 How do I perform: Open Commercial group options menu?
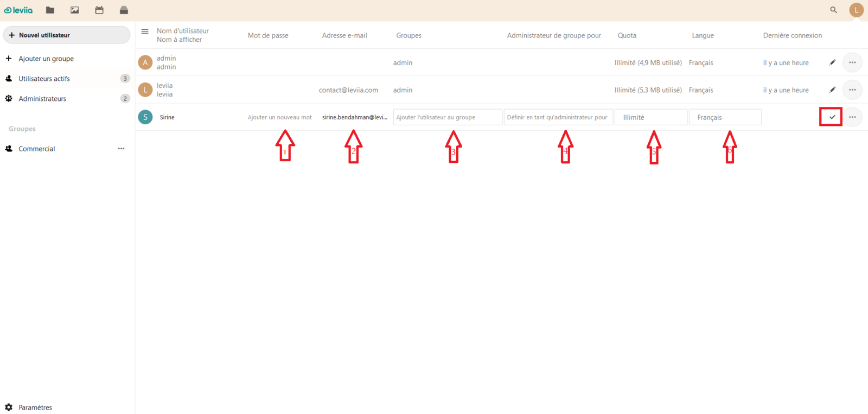point(121,149)
